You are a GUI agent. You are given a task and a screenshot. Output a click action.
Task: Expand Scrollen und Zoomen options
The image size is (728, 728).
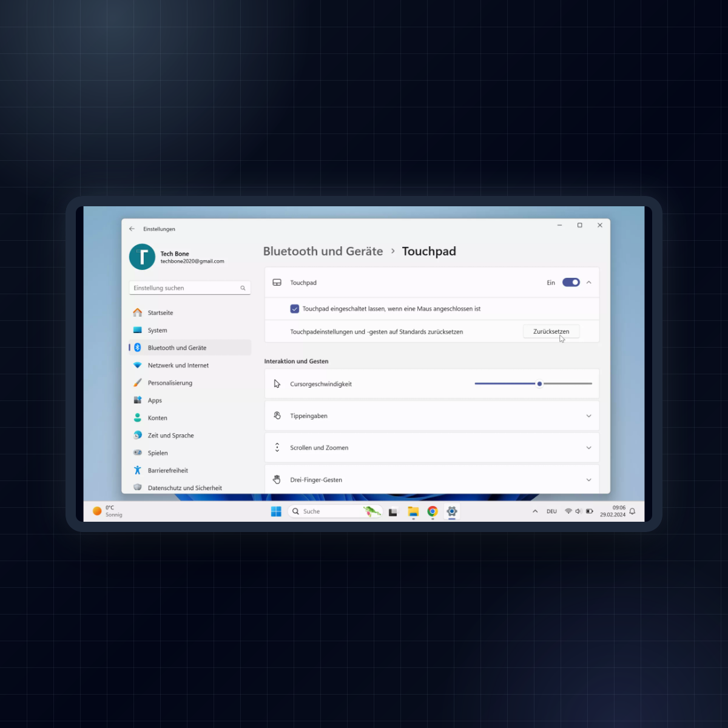coord(588,448)
